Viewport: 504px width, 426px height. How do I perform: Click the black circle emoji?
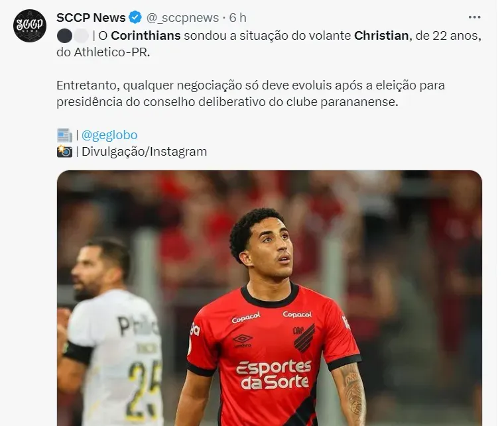(x=64, y=36)
